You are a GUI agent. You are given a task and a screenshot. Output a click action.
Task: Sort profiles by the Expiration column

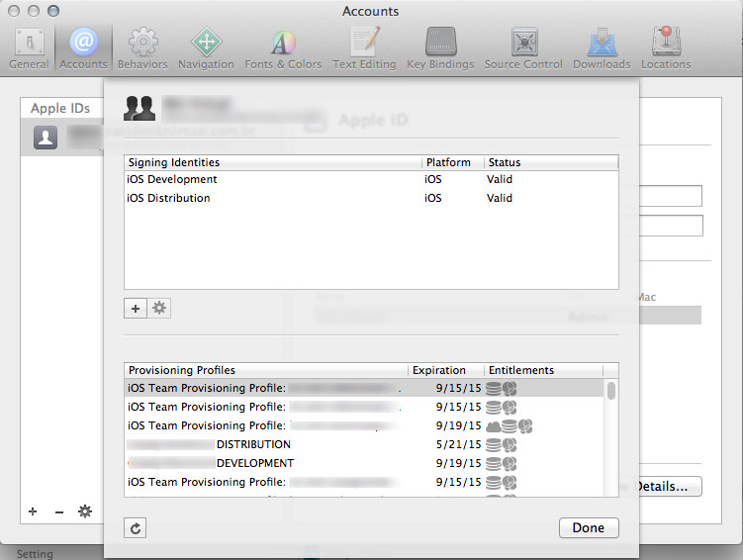[x=446, y=370]
